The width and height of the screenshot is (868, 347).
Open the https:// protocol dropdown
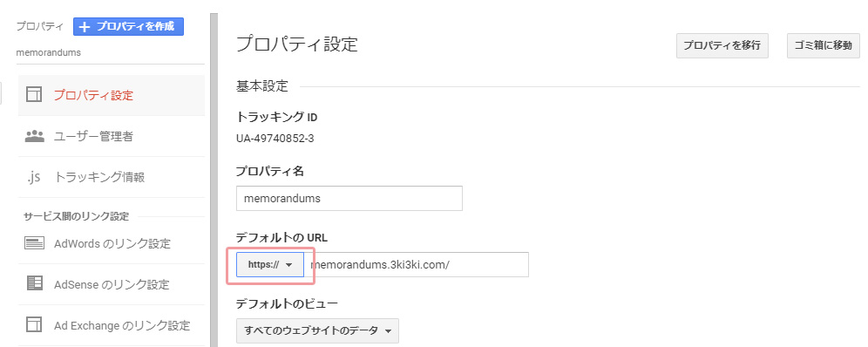[270, 264]
